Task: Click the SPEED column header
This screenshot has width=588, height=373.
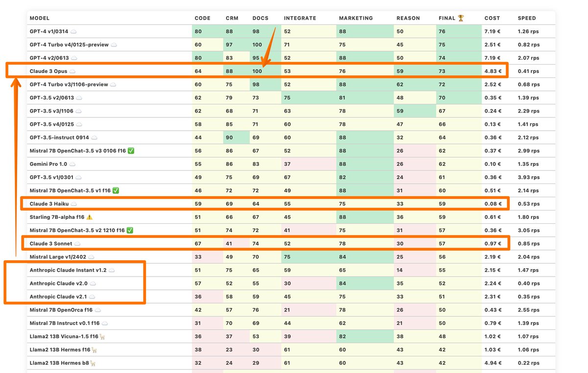Action: click(527, 18)
